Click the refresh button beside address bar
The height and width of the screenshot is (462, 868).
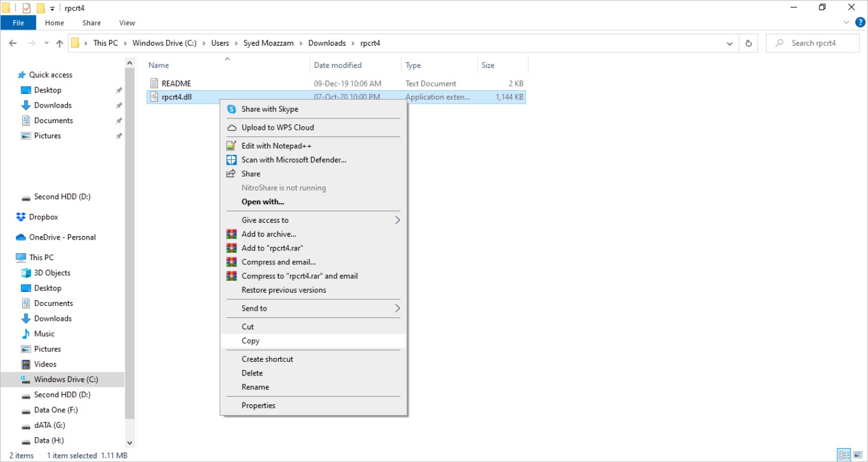pyautogui.click(x=748, y=43)
